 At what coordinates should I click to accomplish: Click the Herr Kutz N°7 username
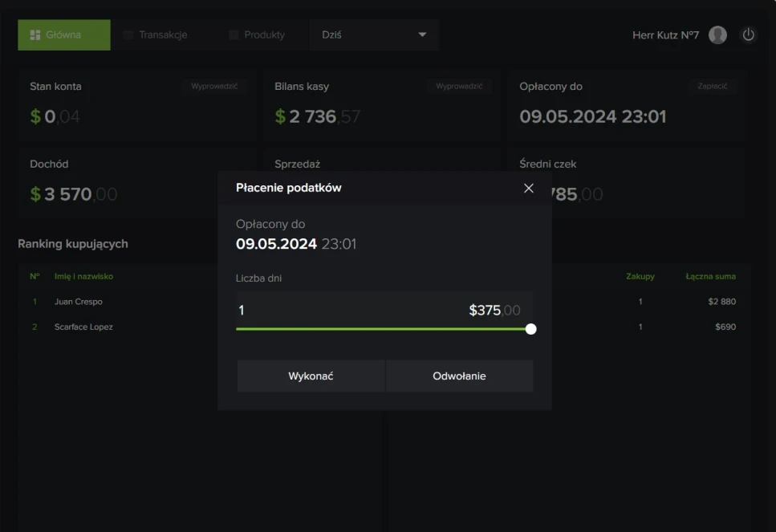[665, 35]
